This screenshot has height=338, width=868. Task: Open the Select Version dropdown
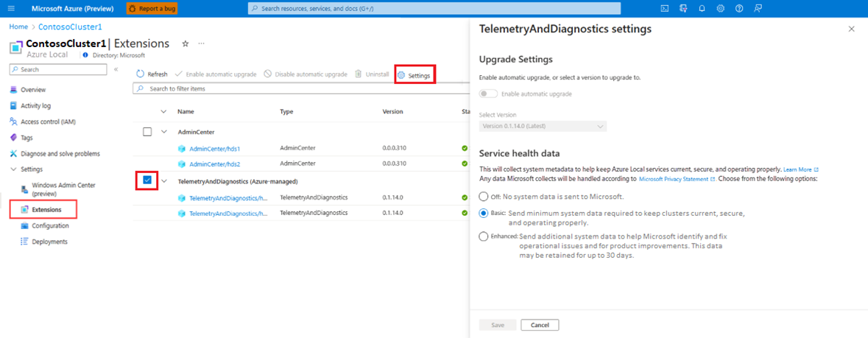click(543, 127)
